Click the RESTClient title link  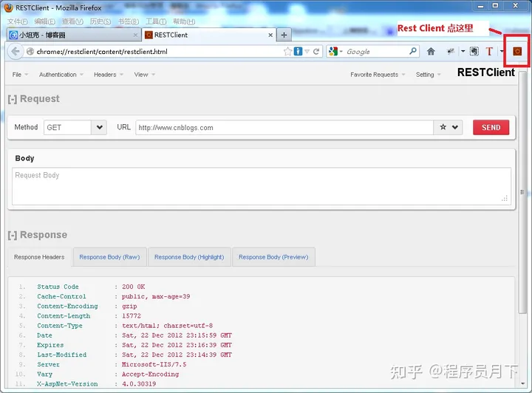tap(486, 72)
